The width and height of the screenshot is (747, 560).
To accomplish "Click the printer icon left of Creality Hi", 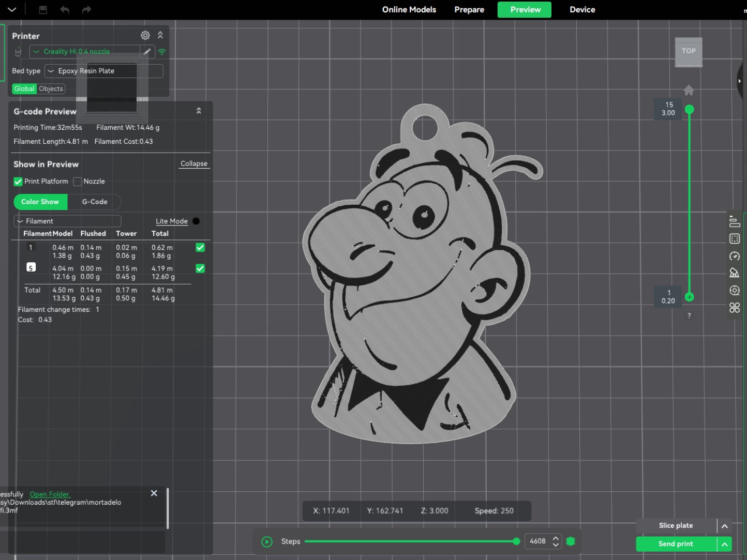I will (18, 52).
